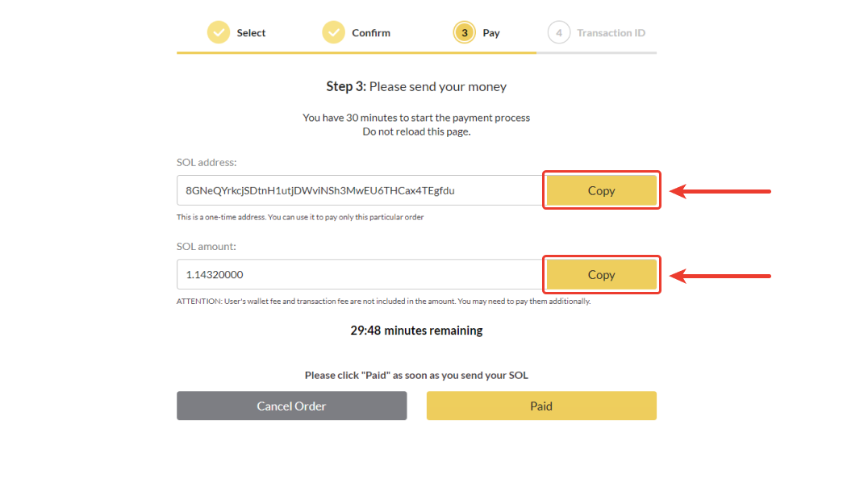Screen dimensions: 843x504
Task: Click the "Step 3: Please send your money" heading
Action: pyautogui.click(x=416, y=86)
